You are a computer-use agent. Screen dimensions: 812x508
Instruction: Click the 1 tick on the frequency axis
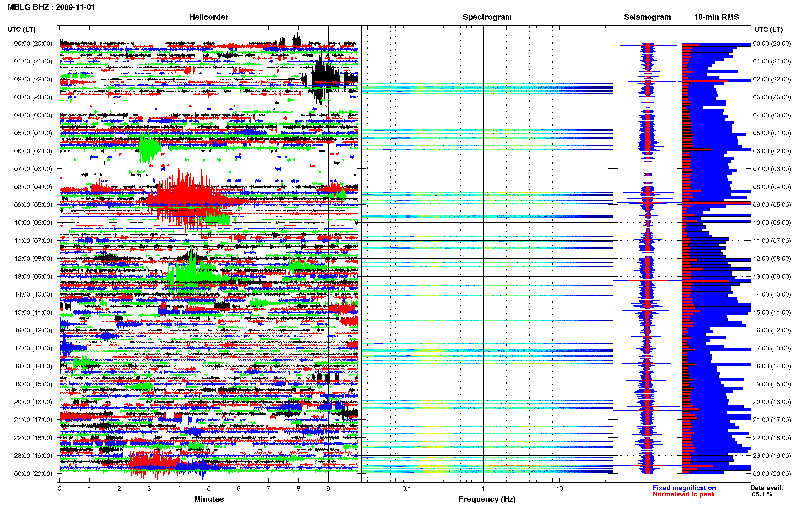click(483, 489)
